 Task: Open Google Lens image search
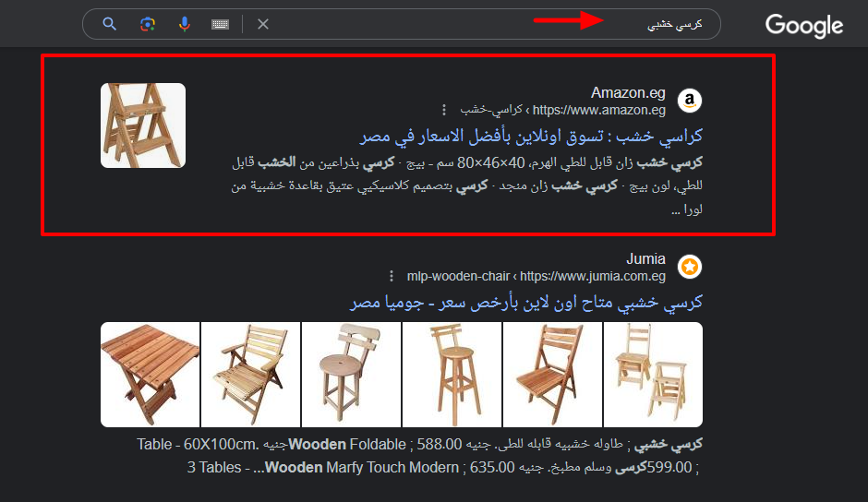[x=147, y=24]
